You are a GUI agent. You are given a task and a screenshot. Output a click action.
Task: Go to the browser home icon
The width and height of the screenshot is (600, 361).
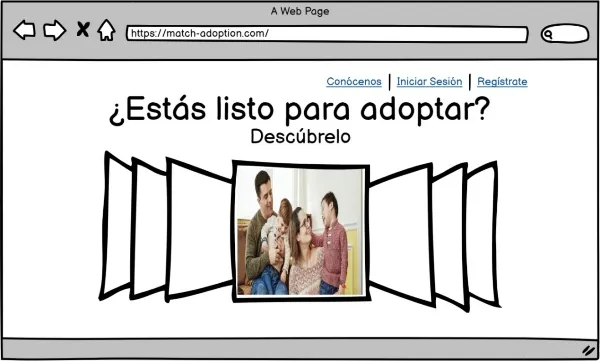[x=106, y=30]
